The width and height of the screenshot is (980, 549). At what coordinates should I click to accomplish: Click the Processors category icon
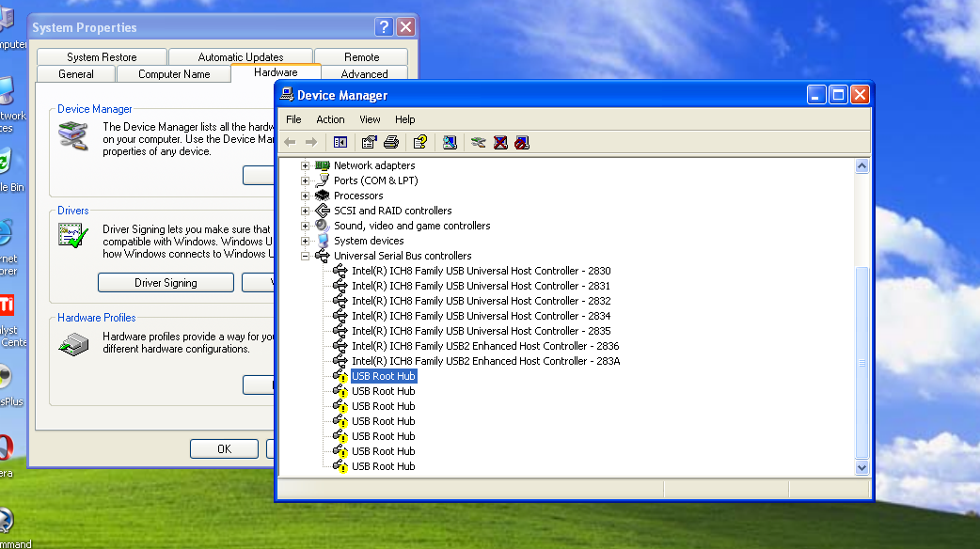tap(323, 196)
